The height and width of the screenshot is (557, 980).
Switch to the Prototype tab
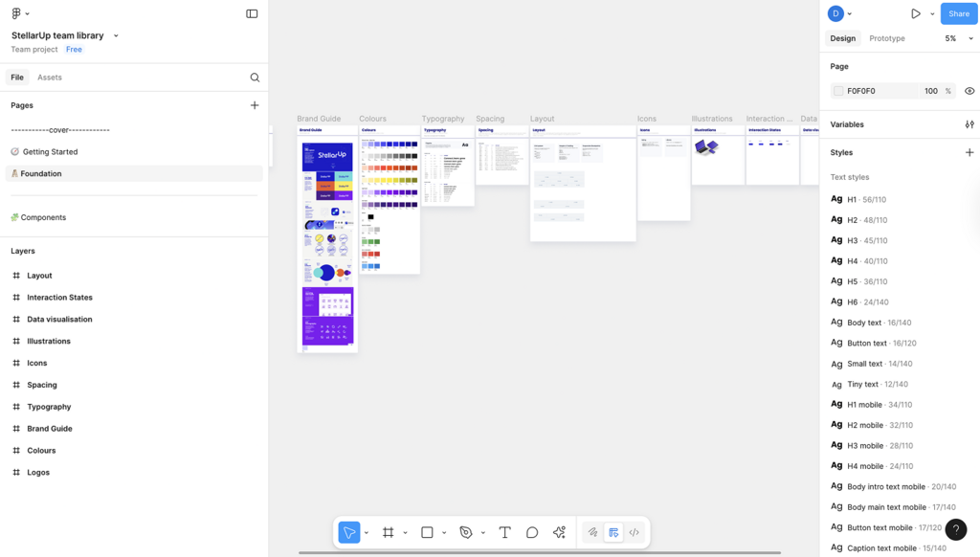coord(886,38)
